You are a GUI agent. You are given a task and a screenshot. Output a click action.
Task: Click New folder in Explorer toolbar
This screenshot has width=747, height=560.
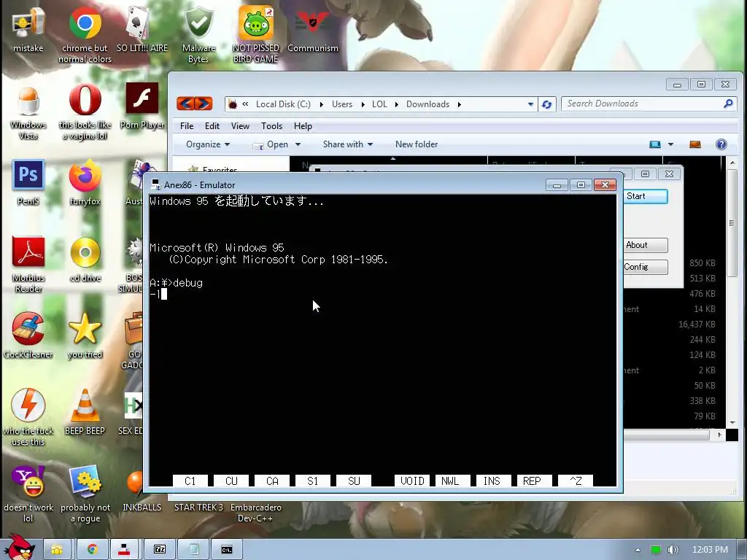417,144
